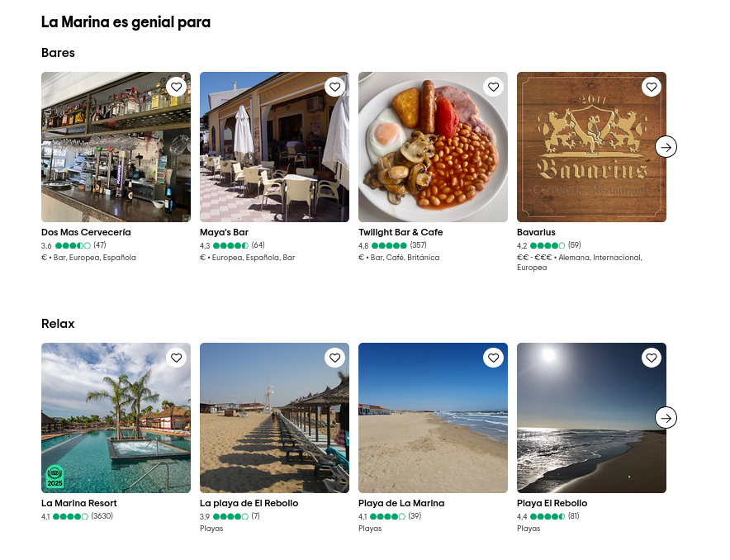Save Dos Mas Cervecería with heart icon
Image resolution: width=730 pixels, height=560 pixels.
coord(176,87)
